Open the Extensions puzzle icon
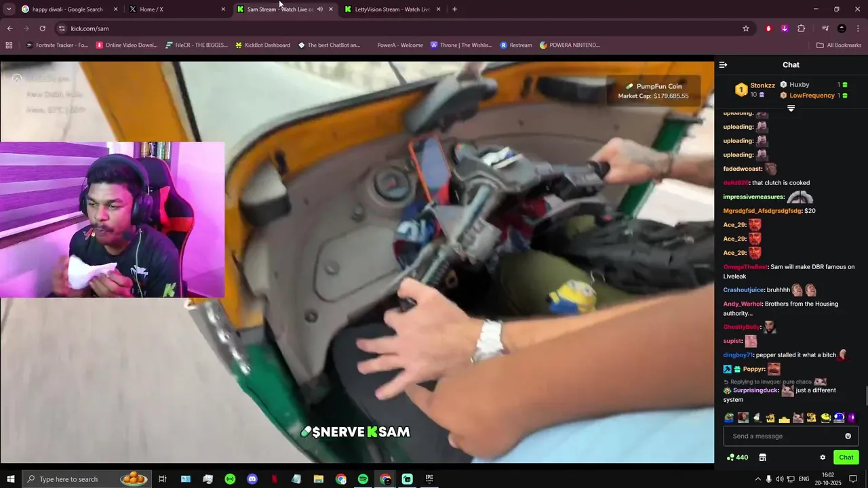Screen dimensions: 868x488 801,28
